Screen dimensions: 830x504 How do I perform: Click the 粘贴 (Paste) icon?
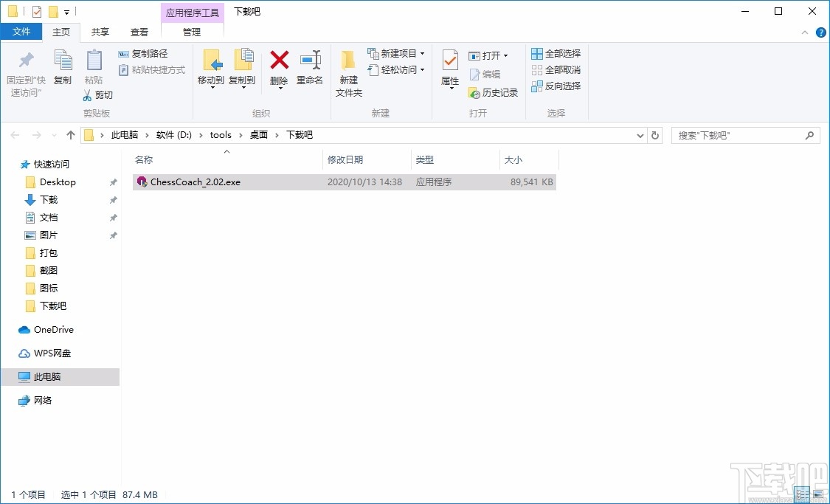[x=94, y=63]
